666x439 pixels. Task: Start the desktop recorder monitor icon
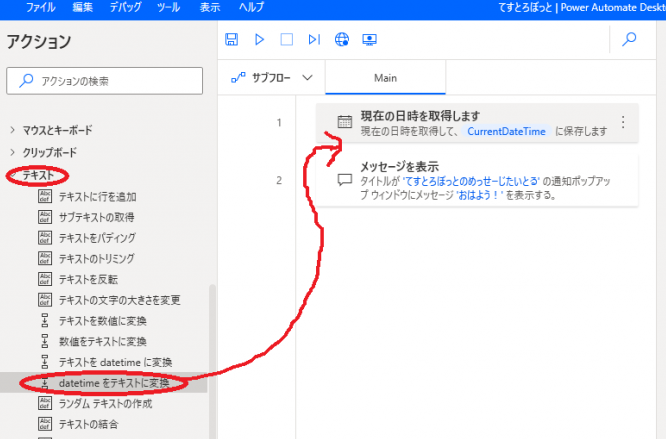[x=369, y=40]
